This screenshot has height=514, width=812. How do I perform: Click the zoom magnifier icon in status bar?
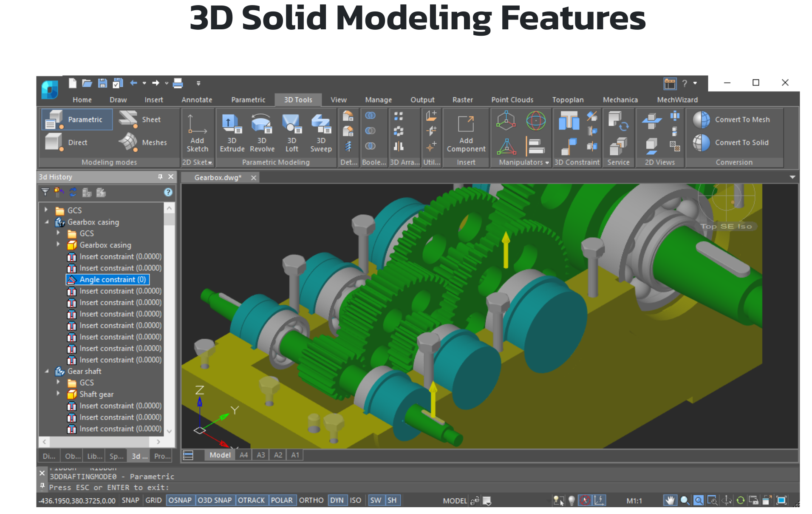(685, 500)
